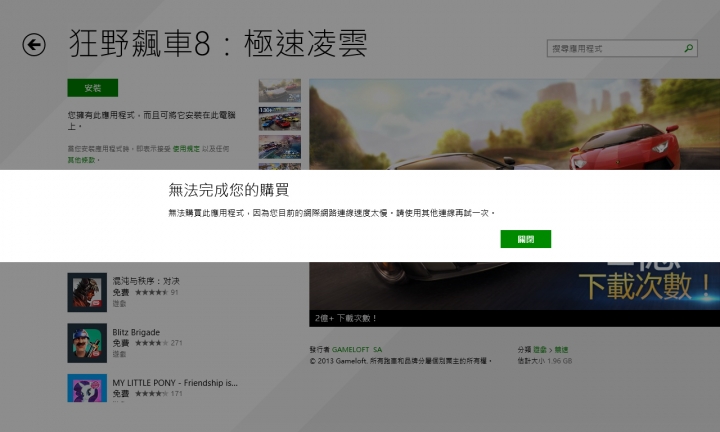The image size is (720, 432).
Task: Click MY LITTLE PONY - Friendship is... title
Action: point(175,382)
